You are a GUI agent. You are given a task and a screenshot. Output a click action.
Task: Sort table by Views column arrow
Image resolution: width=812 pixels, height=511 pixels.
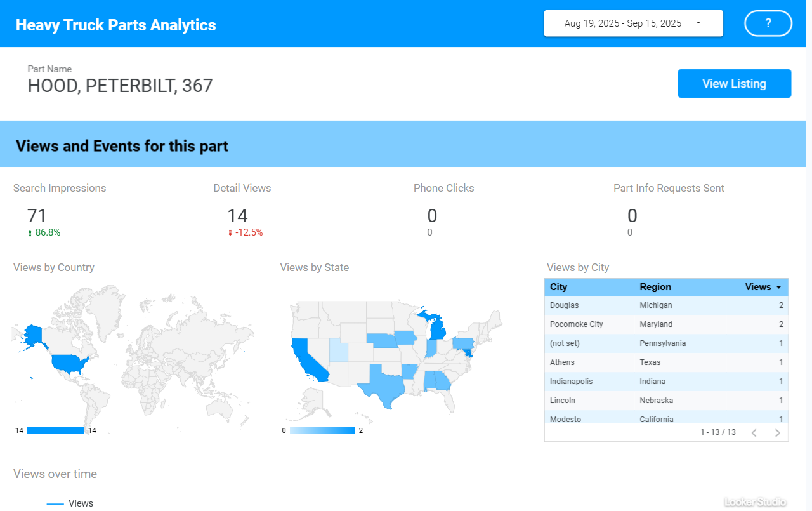click(x=778, y=288)
